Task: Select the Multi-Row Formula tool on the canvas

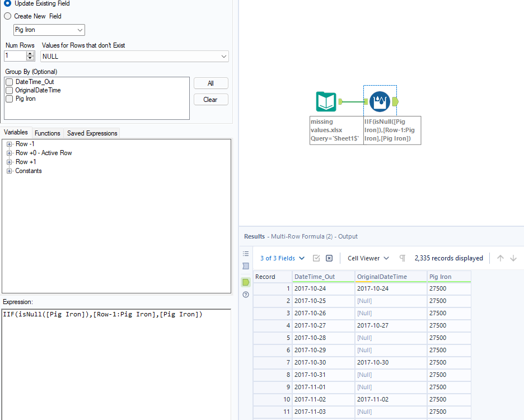Action: pyautogui.click(x=380, y=101)
